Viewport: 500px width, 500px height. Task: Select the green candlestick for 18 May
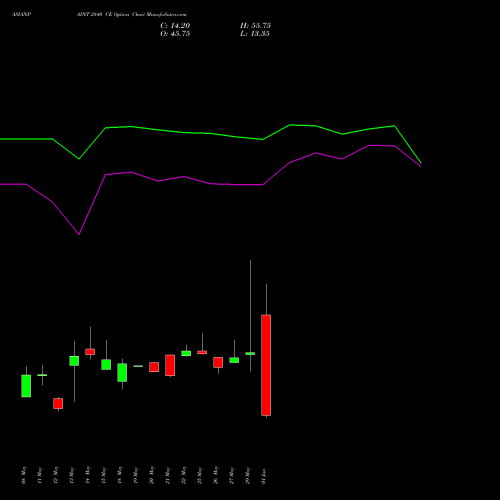[x=122, y=373]
